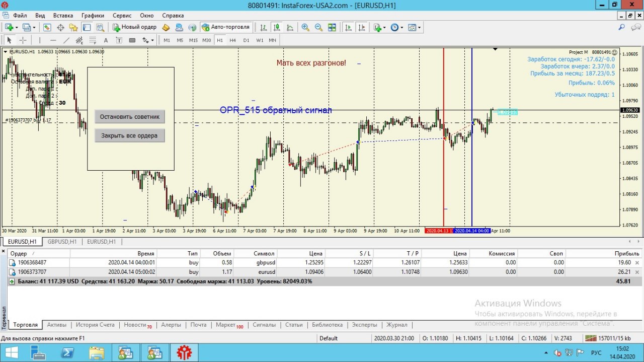The width and height of the screenshot is (644, 362).
Task: Toggle chart auto scroll icon
Action: 348,27
